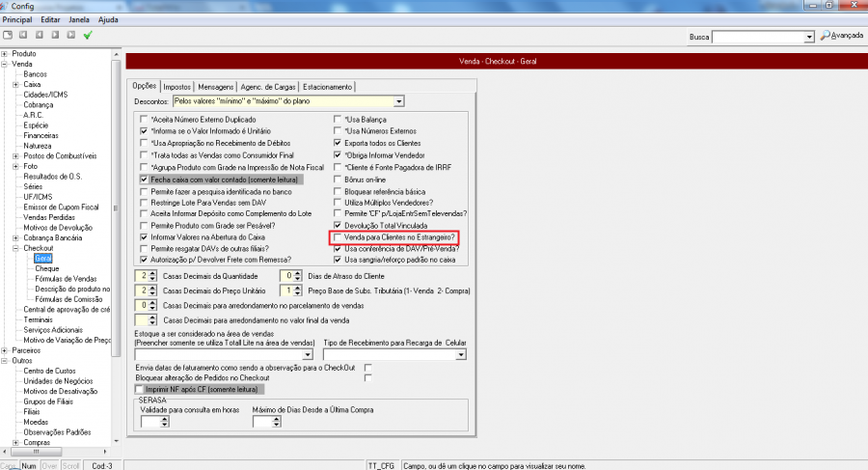Click the Avançada magnifier search icon

pos(825,36)
